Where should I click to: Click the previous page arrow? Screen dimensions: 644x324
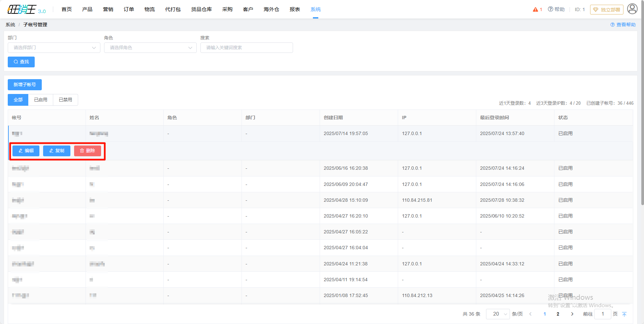click(530, 314)
